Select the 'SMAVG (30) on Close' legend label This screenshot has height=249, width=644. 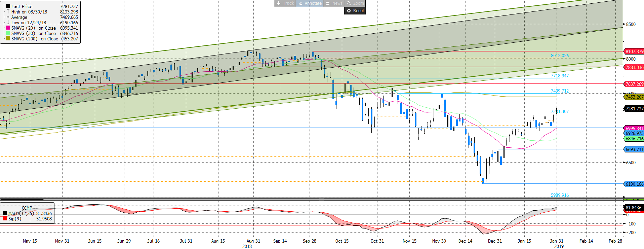tap(34, 33)
